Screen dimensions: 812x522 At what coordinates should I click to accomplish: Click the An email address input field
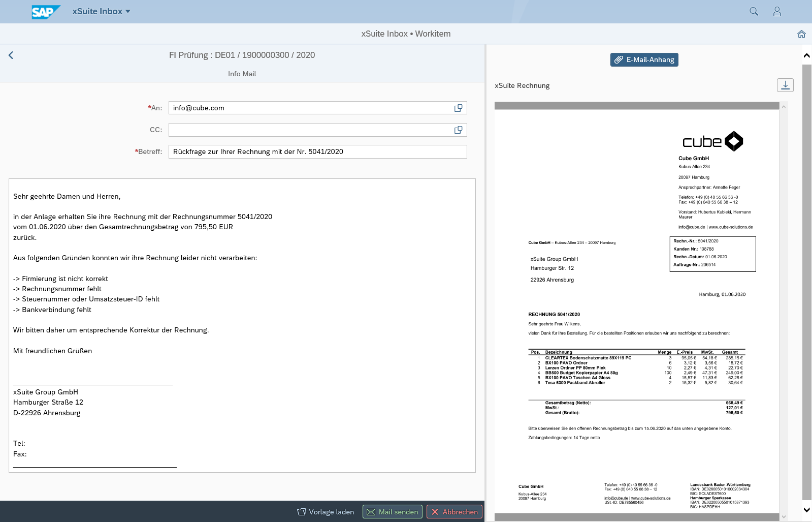coord(311,108)
